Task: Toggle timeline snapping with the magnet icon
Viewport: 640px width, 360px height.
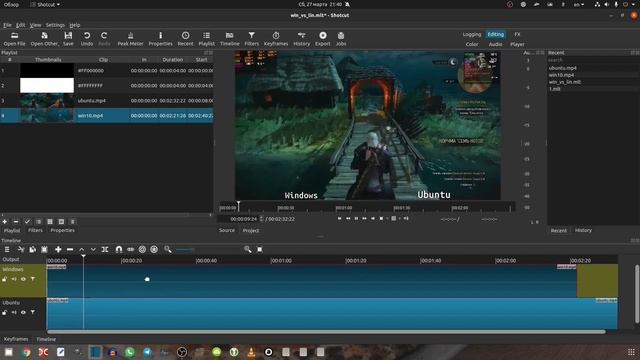Action: (x=119, y=249)
